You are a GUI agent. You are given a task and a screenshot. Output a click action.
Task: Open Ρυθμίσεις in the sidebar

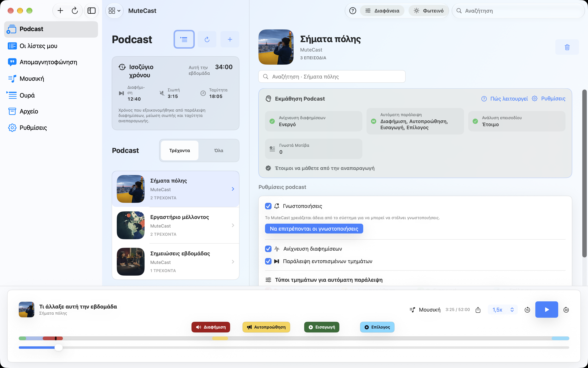click(51, 128)
